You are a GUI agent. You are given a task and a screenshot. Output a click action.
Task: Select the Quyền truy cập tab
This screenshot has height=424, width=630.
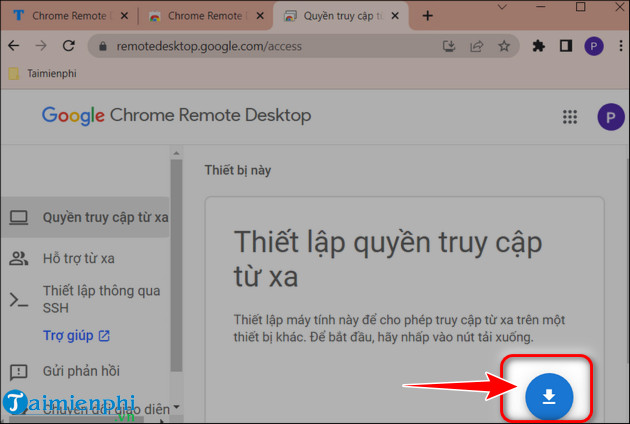coord(342,16)
